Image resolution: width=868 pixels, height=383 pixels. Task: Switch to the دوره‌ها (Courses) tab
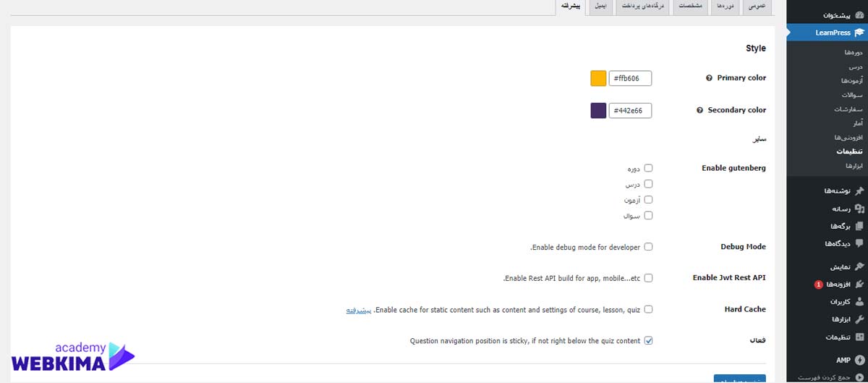pos(724,7)
